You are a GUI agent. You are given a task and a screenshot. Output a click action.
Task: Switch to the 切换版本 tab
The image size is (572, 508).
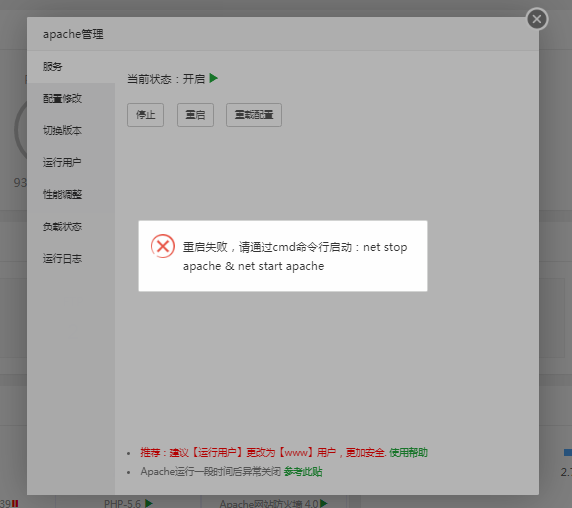71,131
